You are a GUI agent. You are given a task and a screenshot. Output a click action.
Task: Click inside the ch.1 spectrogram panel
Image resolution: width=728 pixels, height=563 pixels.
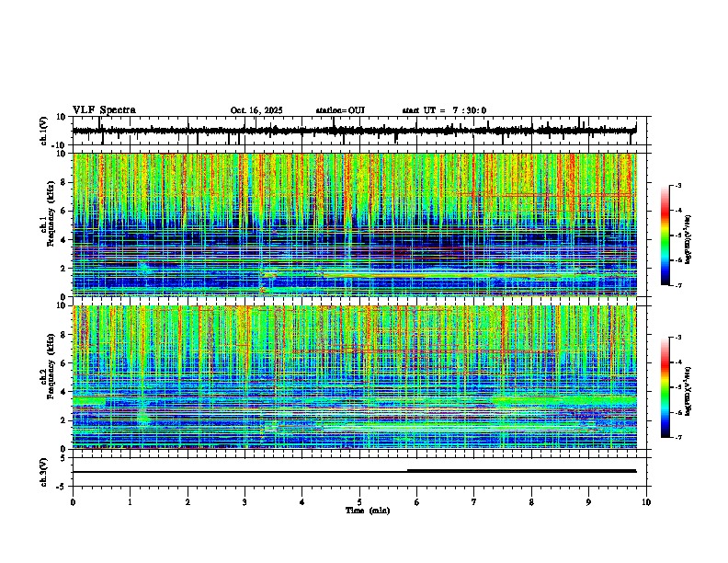pos(355,224)
